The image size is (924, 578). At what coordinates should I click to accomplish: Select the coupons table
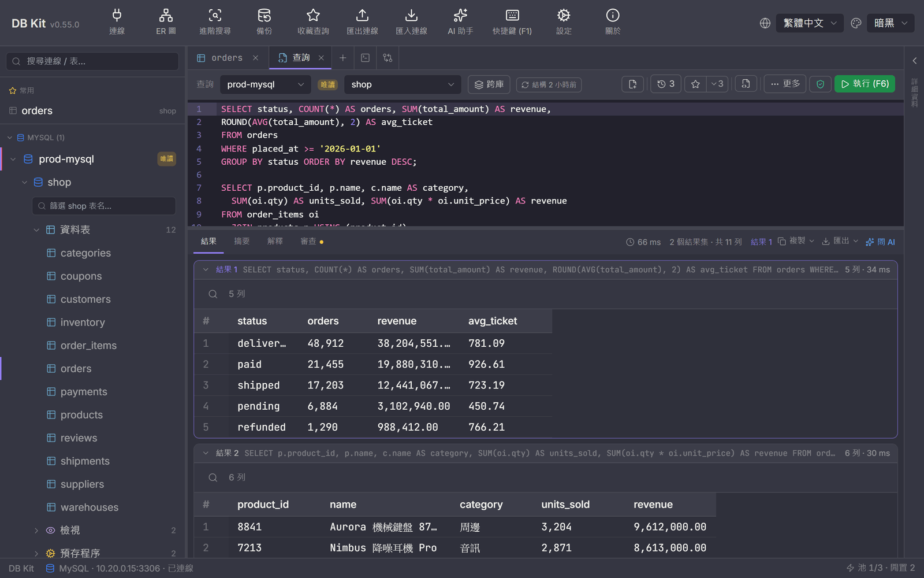pyautogui.click(x=81, y=276)
